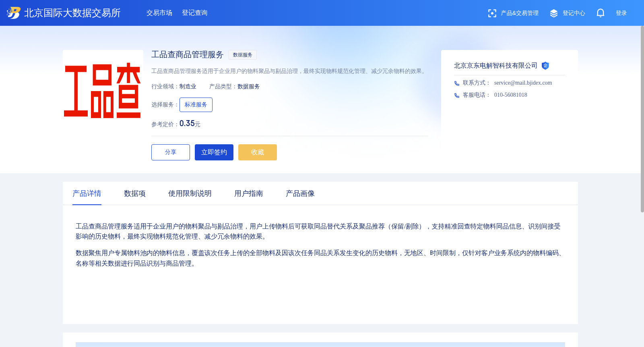644x347 pixels.
Task: Click the 登记中心 layers icon
Action: tap(554, 13)
